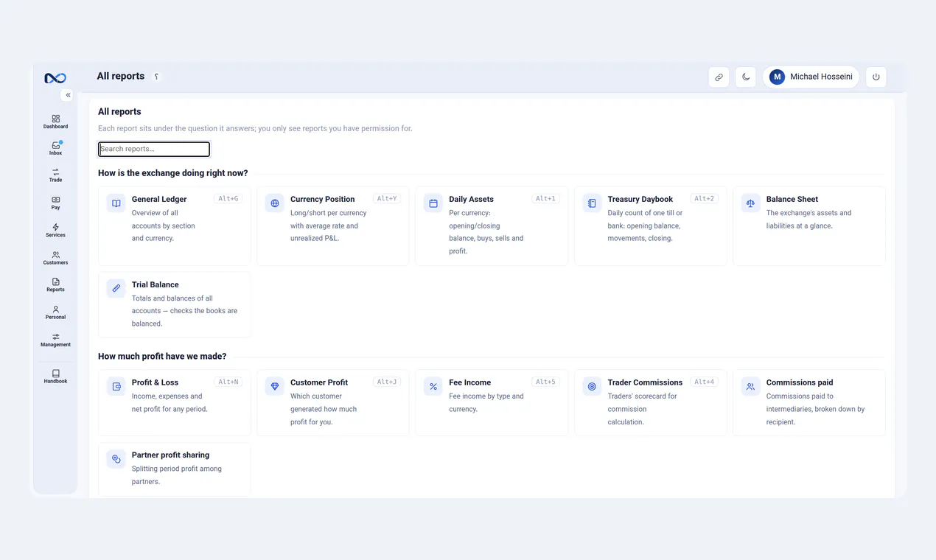Open the Customer Profit report

tap(333, 402)
